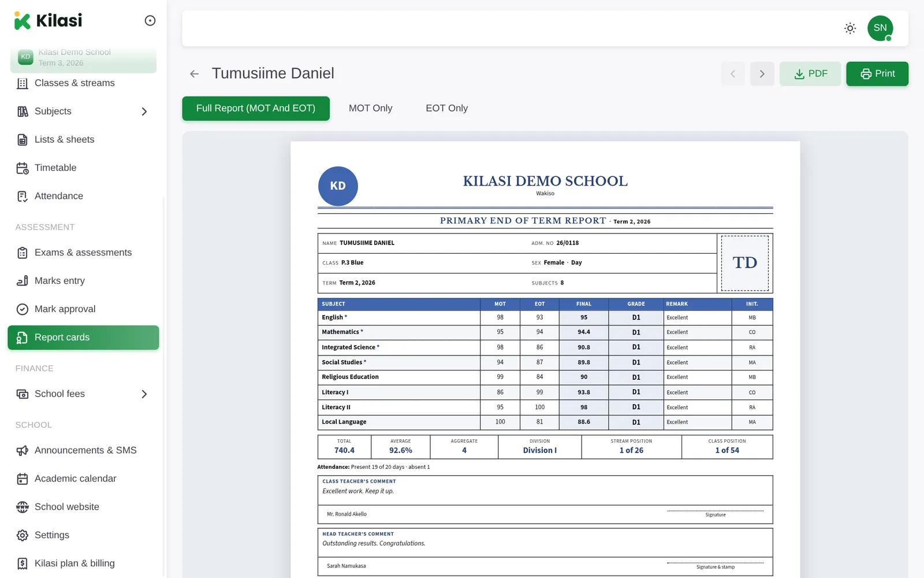Click the Lists & sheets document icon
The image size is (924, 578).
tap(23, 140)
